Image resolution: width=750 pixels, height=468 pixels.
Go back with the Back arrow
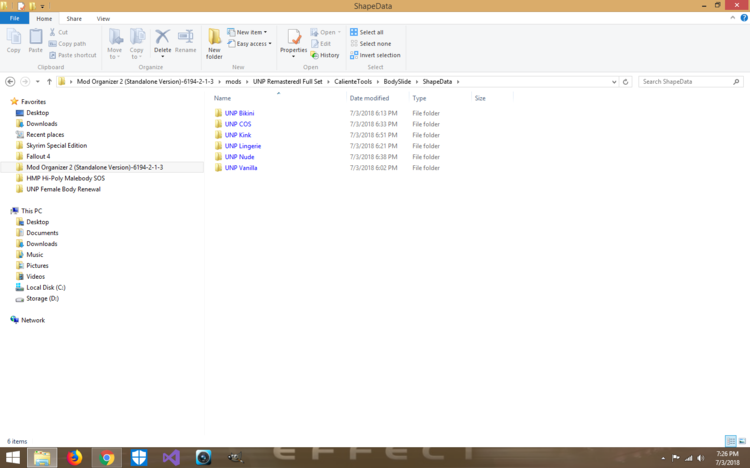[x=10, y=82]
